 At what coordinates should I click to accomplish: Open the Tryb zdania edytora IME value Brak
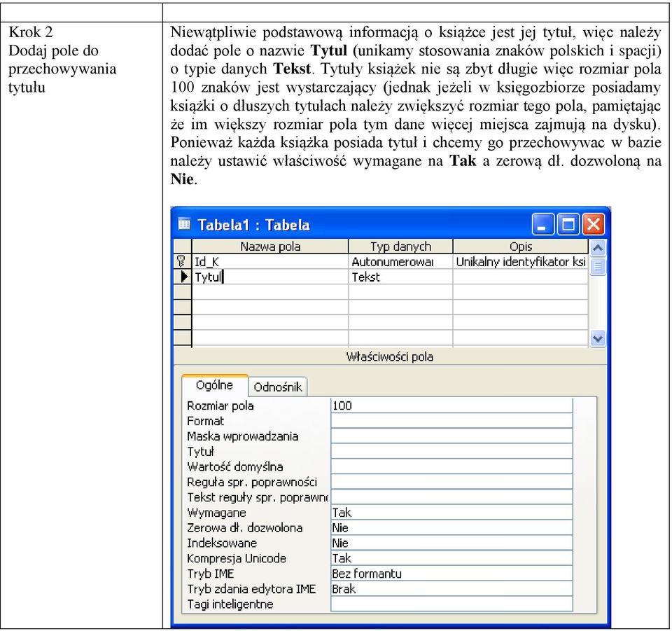(451, 588)
